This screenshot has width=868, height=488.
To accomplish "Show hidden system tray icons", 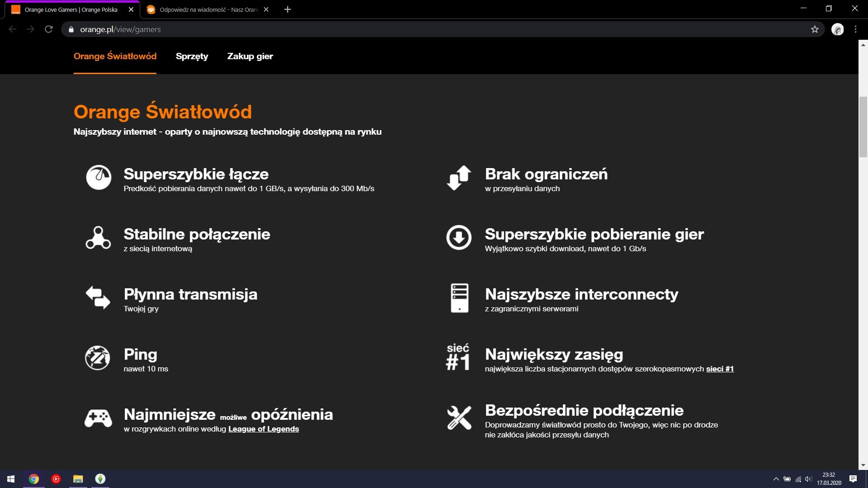I will point(776,479).
